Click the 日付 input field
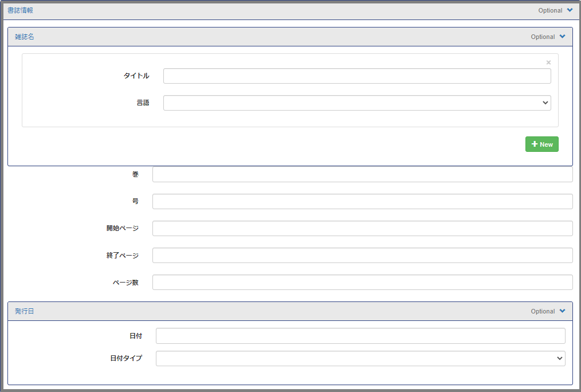This screenshot has height=392, width=581. pos(360,336)
